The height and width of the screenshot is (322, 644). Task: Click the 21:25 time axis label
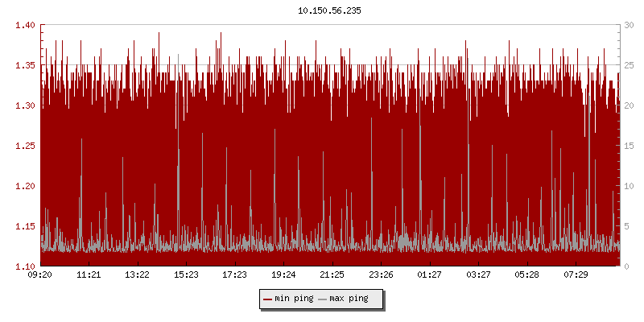pyautogui.click(x=332, y=275)
